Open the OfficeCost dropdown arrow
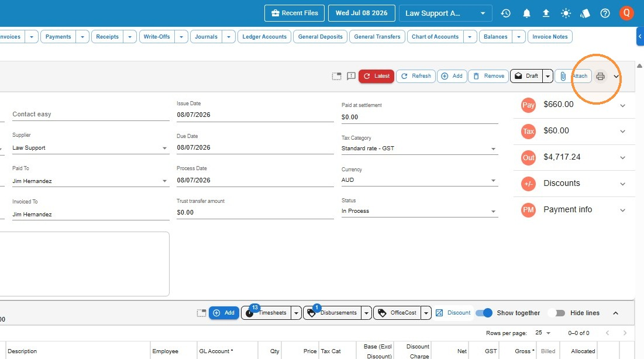 (426, 313)
